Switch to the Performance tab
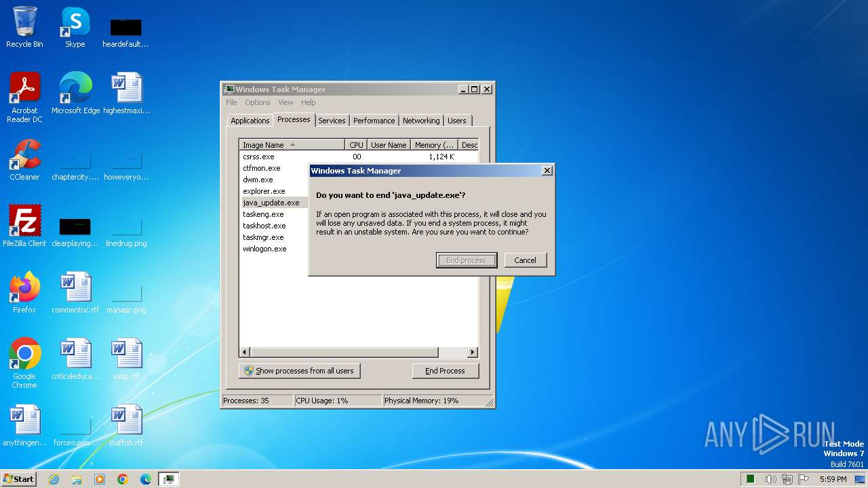Screen dimensions: 868x488 tap(374, 121)
